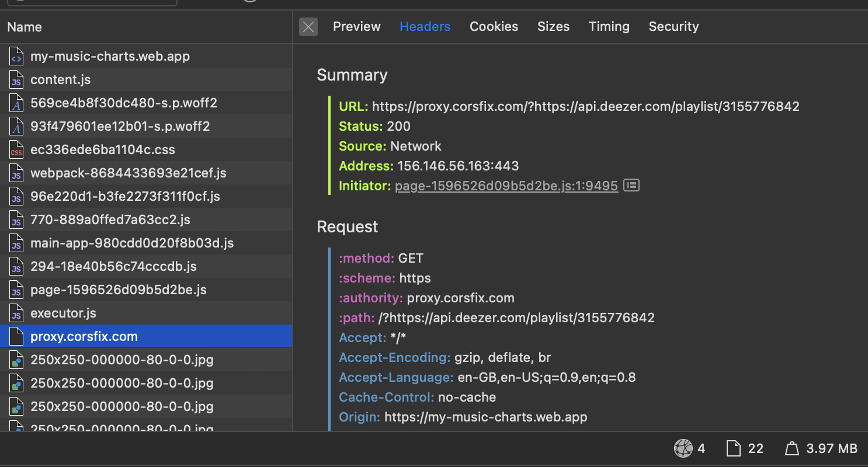Click the globe domains count icon
Viewport: 868px width, 467px height.
click(x=683, y=448)
